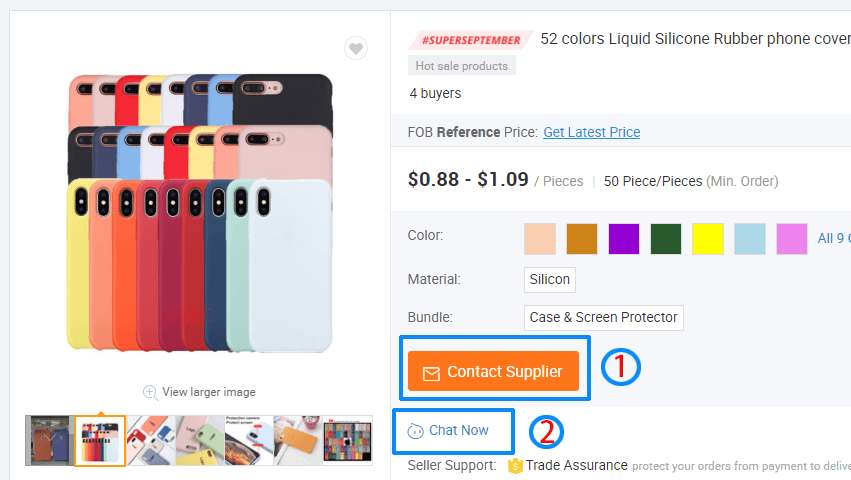Viewport: 851px width, 480px height.
Task: Expand the All colors list
Action: pos(833,239)
